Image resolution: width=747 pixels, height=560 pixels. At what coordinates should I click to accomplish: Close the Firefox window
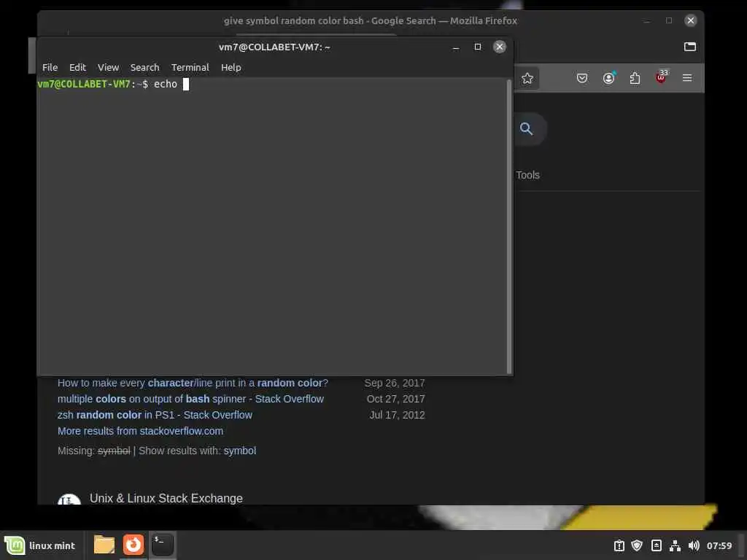tap(690, 20)
